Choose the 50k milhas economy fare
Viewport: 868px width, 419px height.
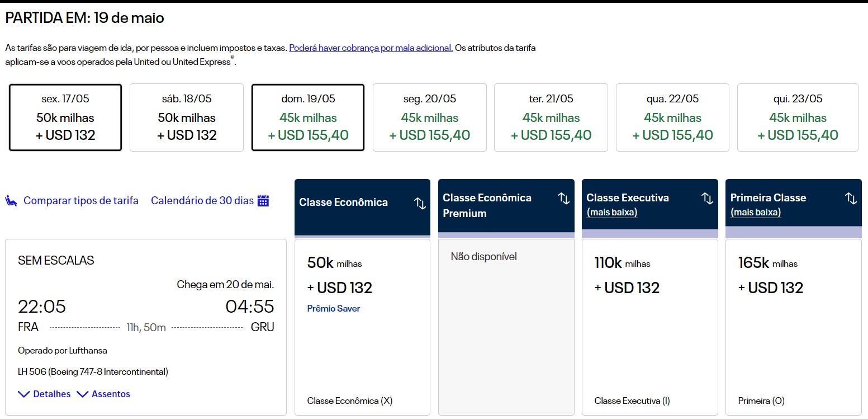(x=362, y=327)
